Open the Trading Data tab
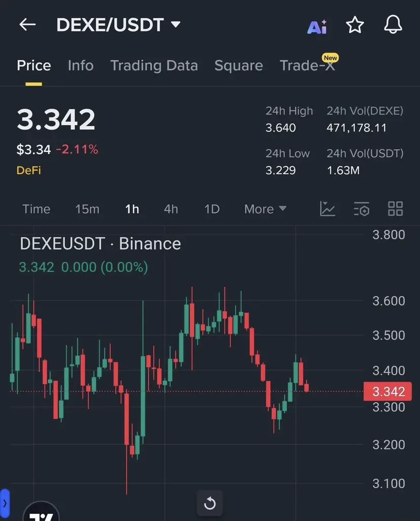420x521 pixels. click(x=154, y=65)
